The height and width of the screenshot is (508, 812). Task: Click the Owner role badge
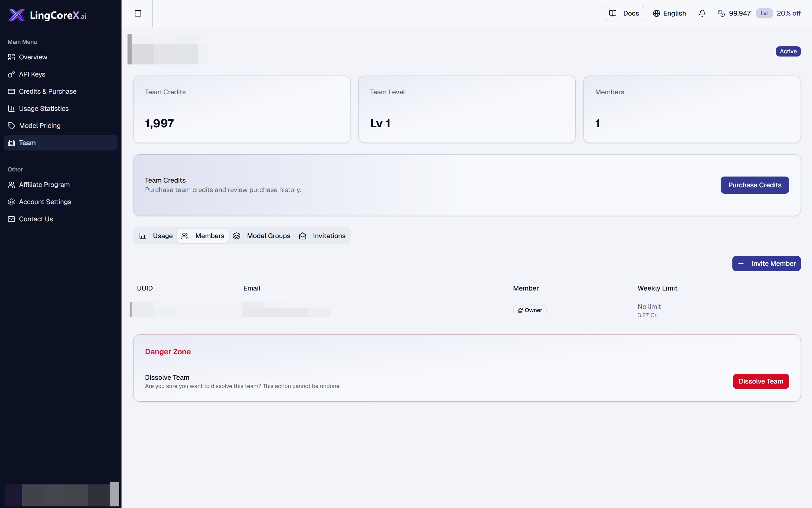coord(529,310)
